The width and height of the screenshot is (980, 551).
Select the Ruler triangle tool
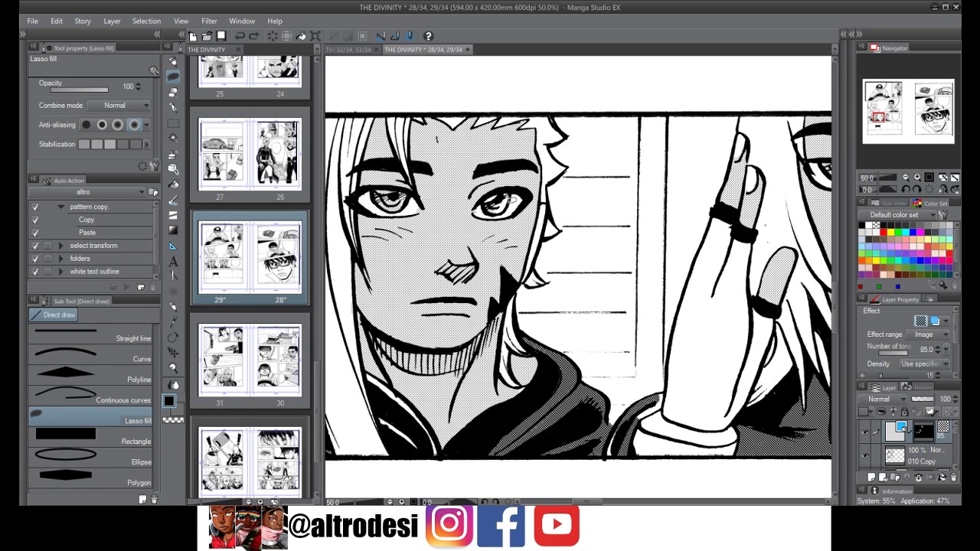point(173,246)
